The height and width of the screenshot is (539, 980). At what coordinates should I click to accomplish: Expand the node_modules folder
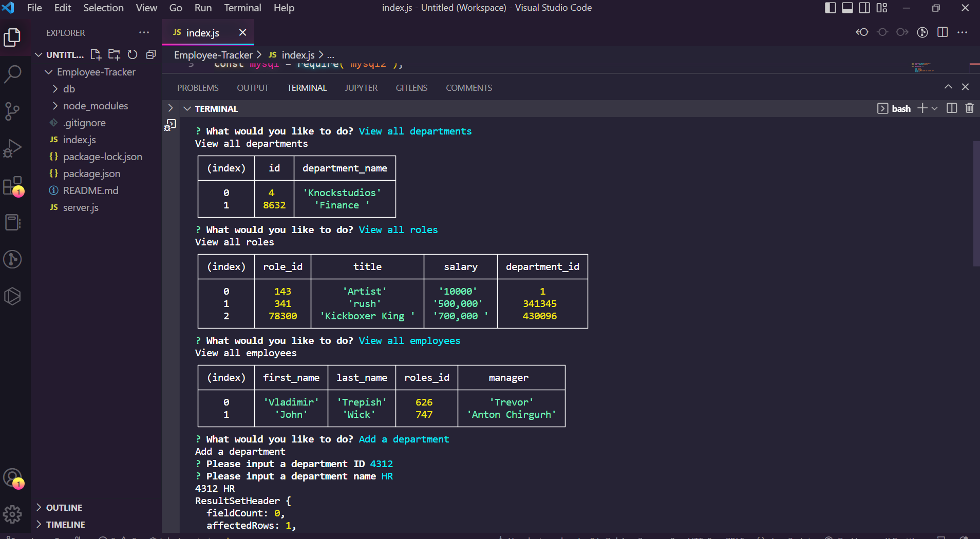(x=55, y=106)
